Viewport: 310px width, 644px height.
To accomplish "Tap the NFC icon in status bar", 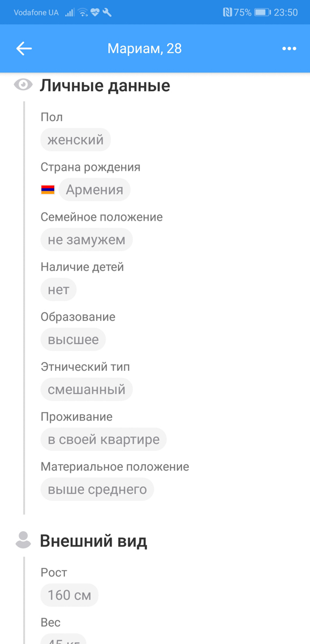I will point(227,12).
